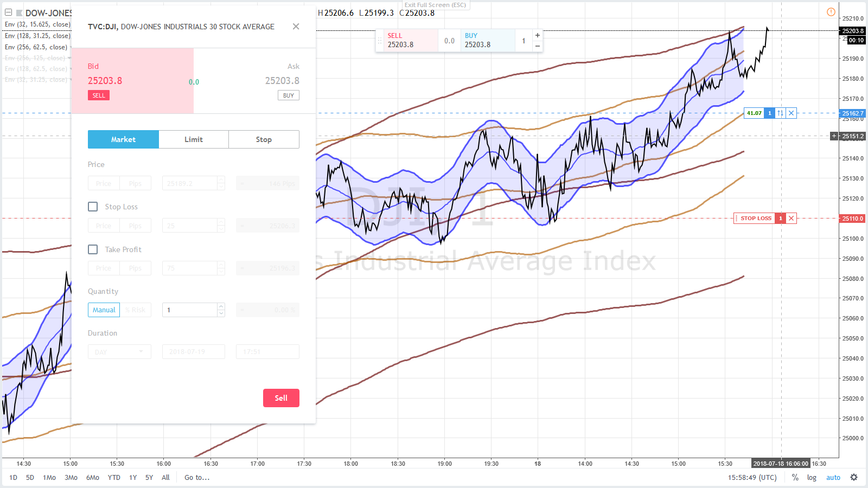Close the TVC:DJI order dialog
868x488 pixels.
point(296,27)
